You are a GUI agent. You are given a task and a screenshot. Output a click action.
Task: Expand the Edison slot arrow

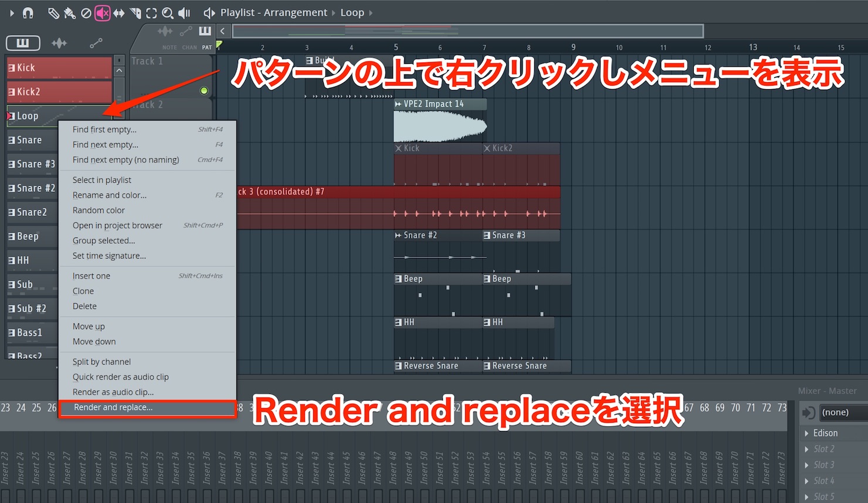(806, 433)
